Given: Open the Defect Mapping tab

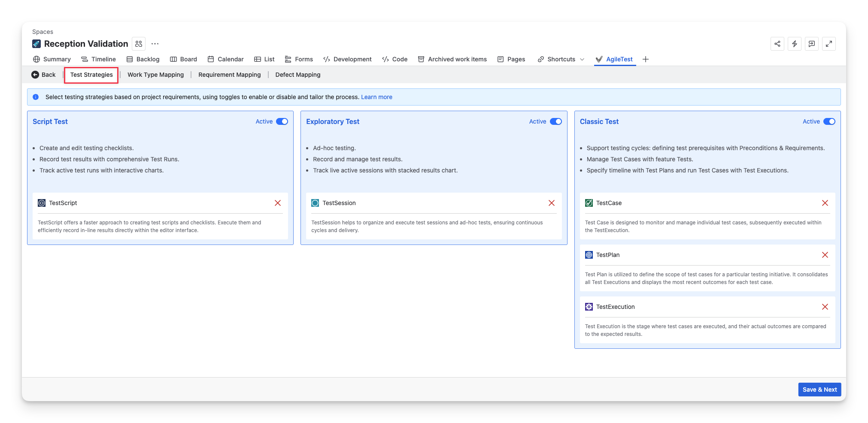Looking at the screenshot, I should (297, 75).
